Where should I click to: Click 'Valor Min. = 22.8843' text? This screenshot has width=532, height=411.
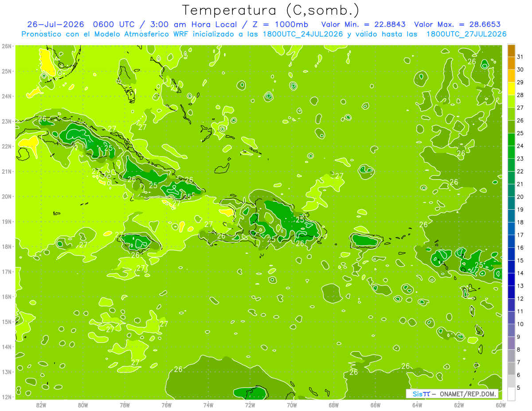pyautogui.click(x=364, y=24)
